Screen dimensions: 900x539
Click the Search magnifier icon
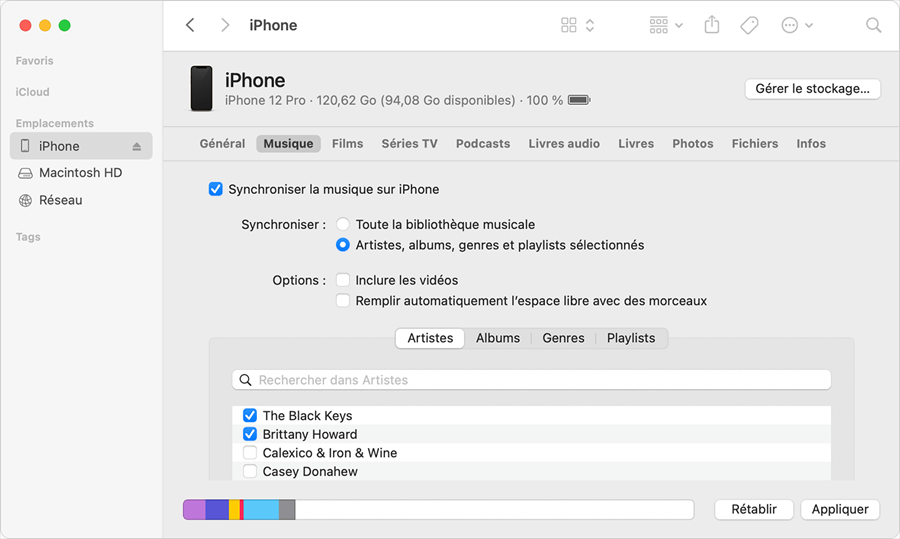pos(873,26)
